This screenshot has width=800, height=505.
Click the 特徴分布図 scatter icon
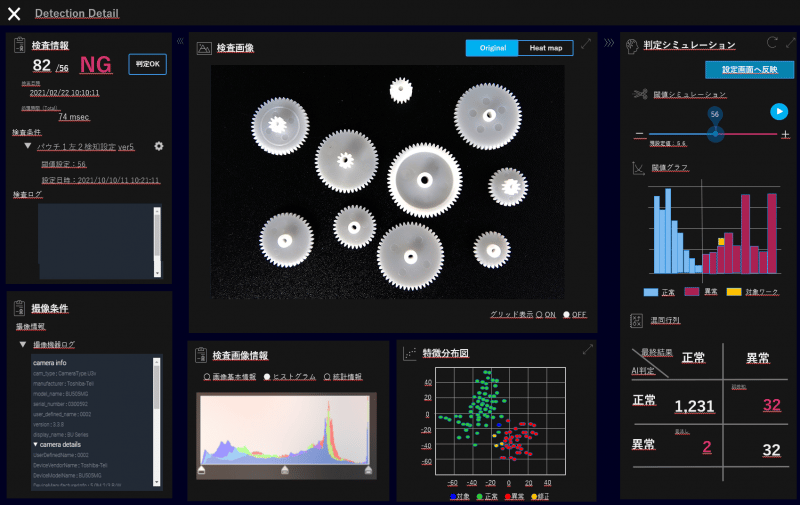coord(410,354)
